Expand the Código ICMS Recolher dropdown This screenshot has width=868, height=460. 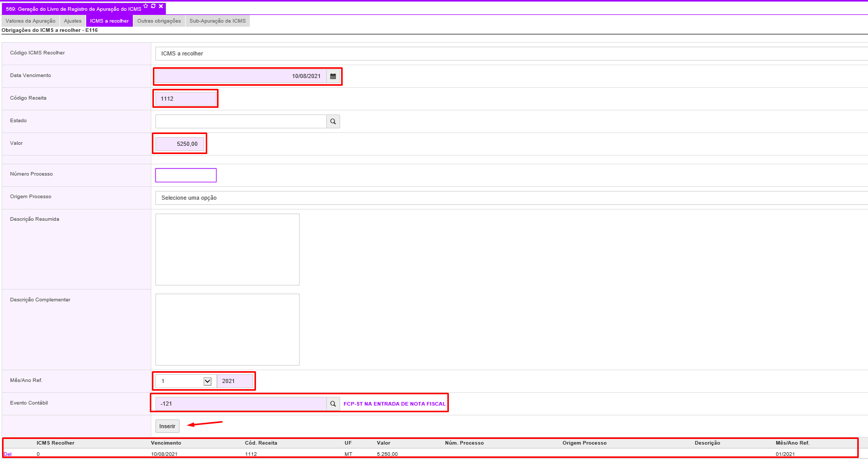(511, 53)
